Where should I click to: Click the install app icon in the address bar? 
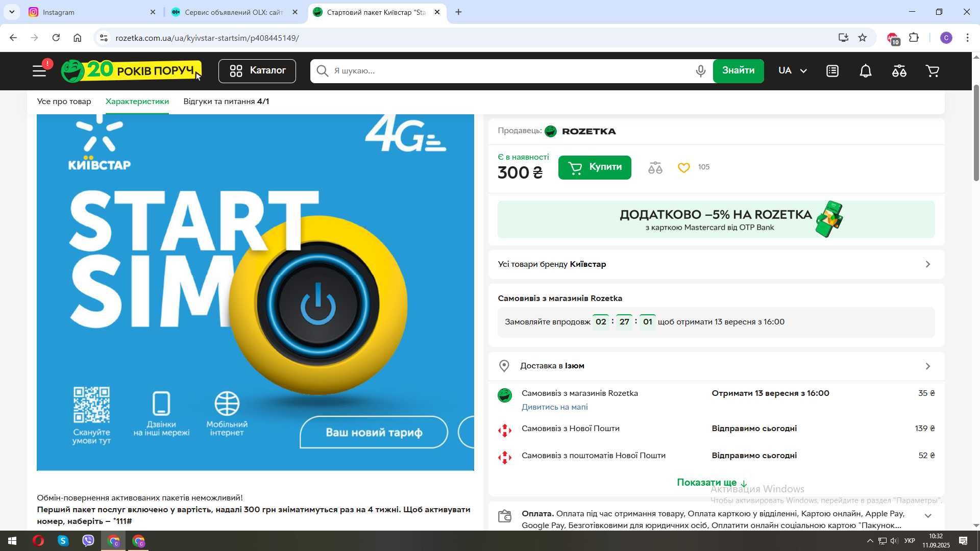pyautogui.click(x=843, y=38)
